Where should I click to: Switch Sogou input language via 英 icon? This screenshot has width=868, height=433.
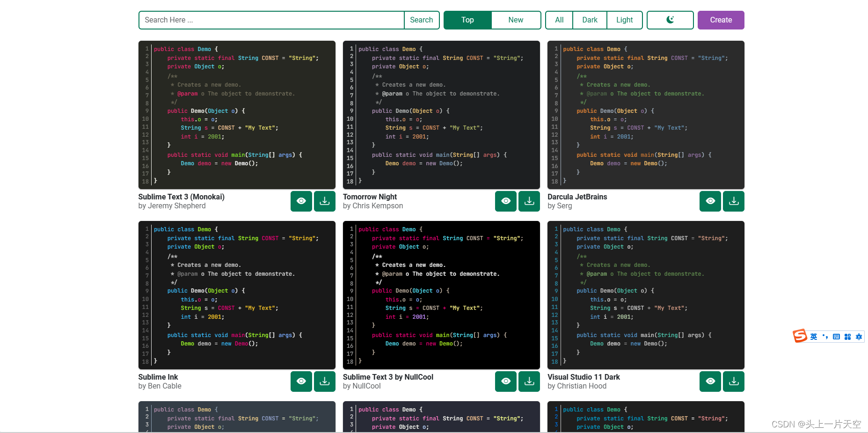[814, 337]
